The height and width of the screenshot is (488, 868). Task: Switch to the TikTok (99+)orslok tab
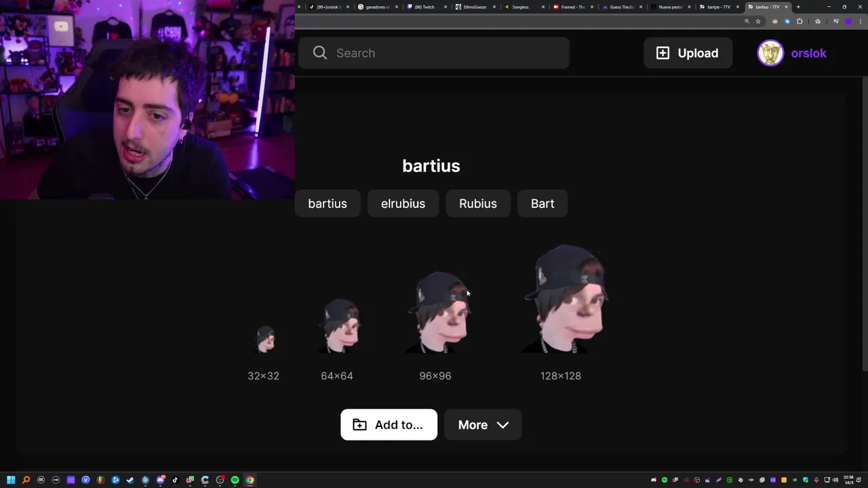point(328,7)
